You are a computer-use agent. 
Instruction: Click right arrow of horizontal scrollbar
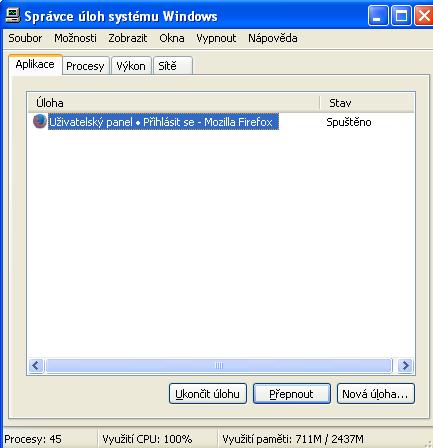coord(405,366)
